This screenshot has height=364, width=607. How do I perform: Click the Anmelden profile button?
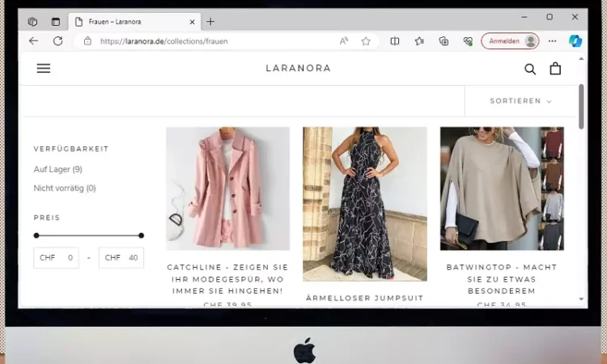click(x=510, y=41)
